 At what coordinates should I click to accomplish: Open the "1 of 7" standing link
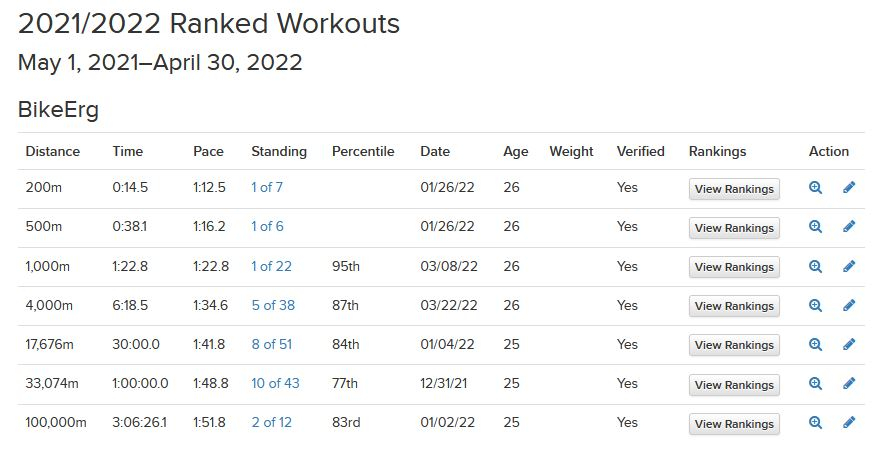[267, 187]
